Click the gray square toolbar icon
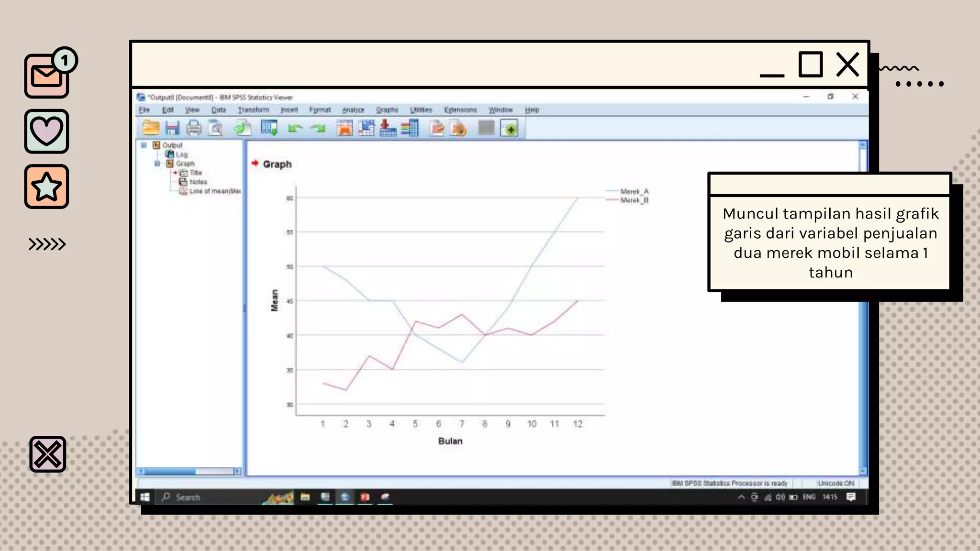The width and height of the screenshot is (980, 551). [486, 128]
